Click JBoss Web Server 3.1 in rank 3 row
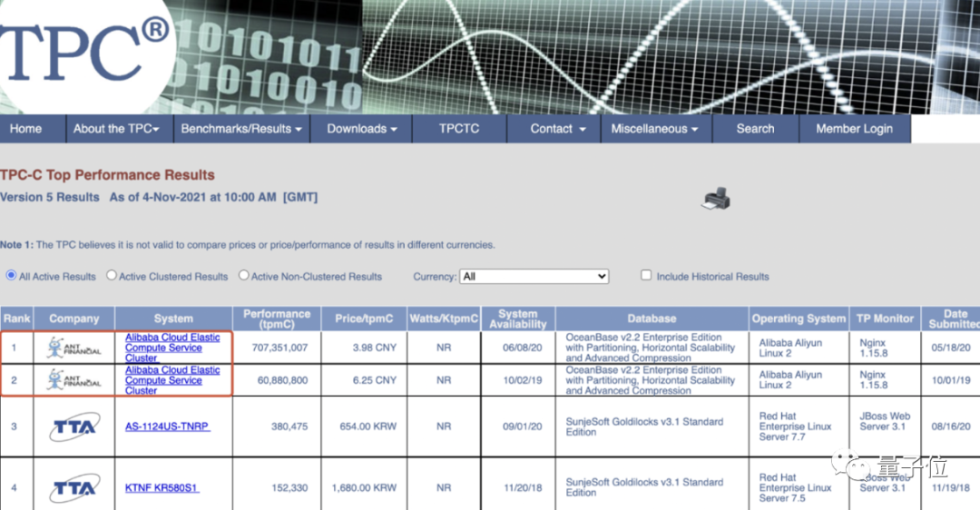The height and width of the screenshot is (510, 980). tap(885, 421)
